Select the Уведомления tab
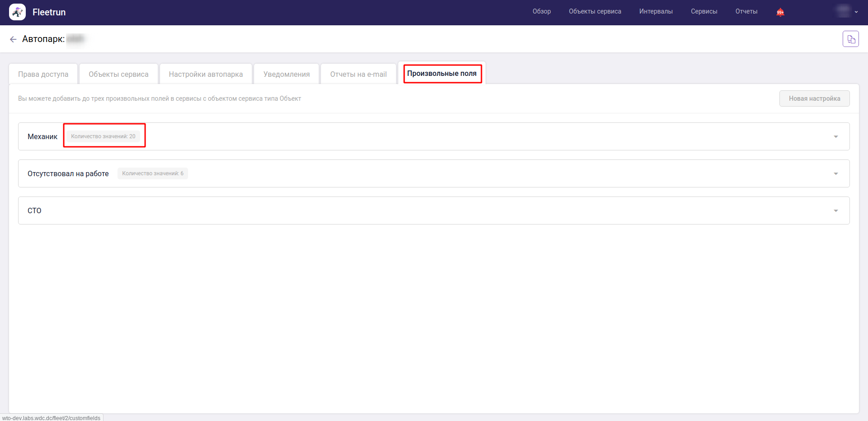This screenshot has width=868, height=421. (x=286, y=74)
